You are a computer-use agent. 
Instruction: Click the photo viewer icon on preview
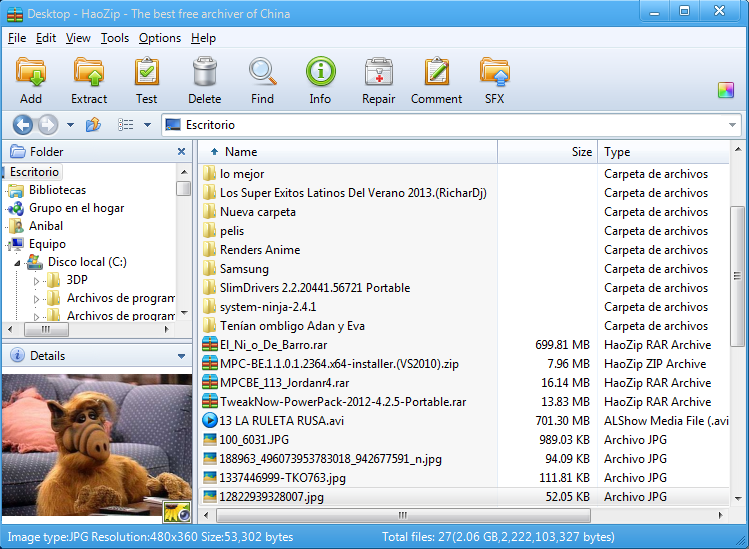pyautogui.click(x=177, y=511)
